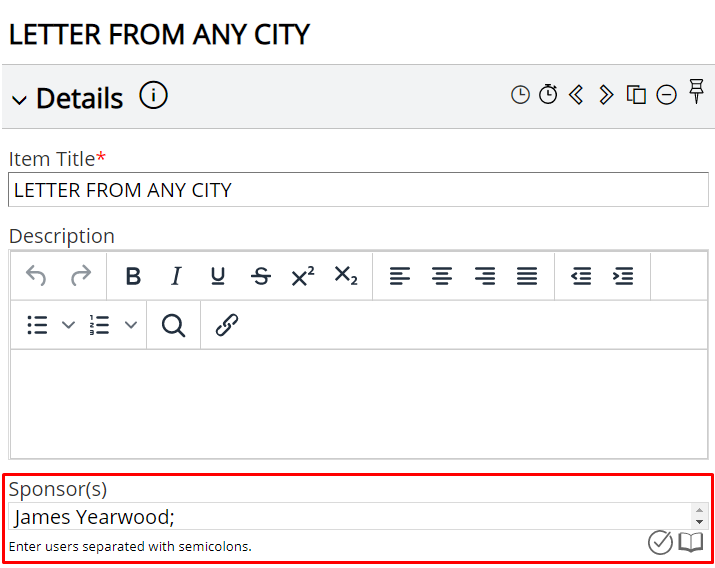
Task: Click the Bold formatting icon
Action: [x=133, y=276]
